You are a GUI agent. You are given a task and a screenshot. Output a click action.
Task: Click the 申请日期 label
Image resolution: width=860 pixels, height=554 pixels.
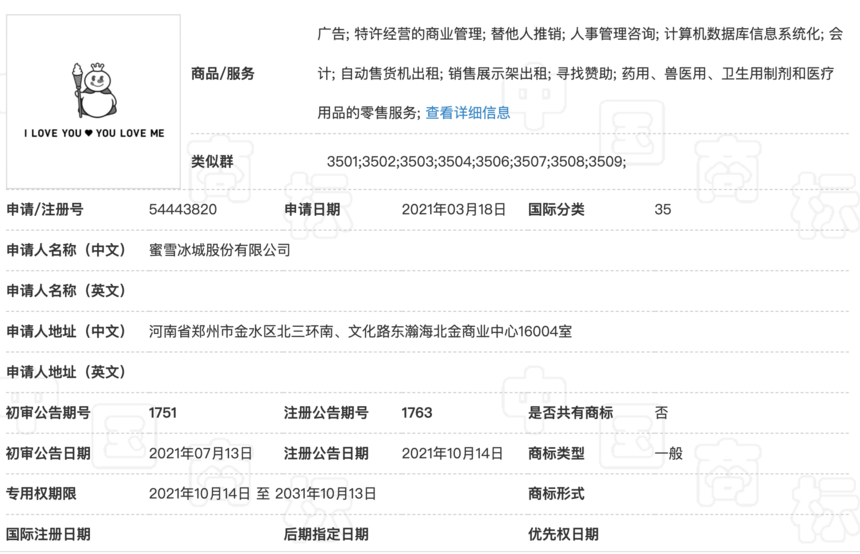pos(312,210)
